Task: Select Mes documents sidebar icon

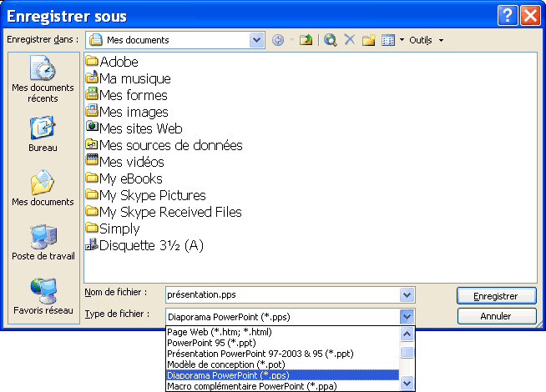Action: coord(43,183)
